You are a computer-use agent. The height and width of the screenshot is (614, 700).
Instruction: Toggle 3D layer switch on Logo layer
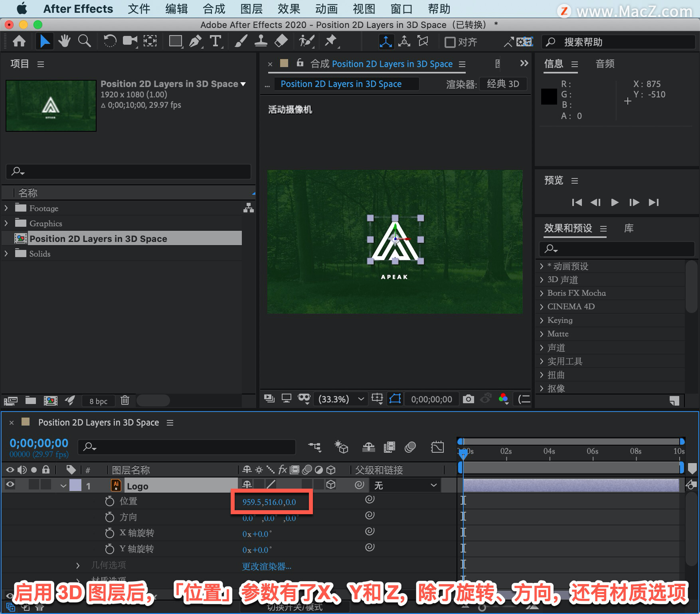pos(331,485)
